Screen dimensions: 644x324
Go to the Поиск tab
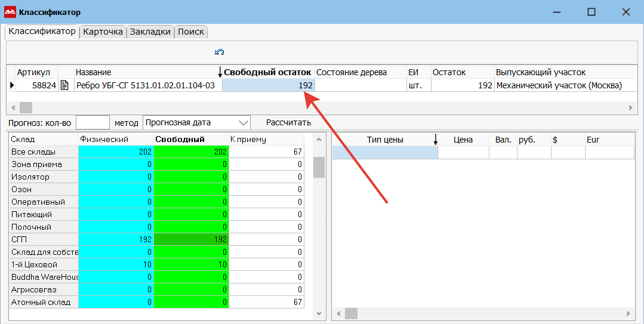pyautogui.click(x=191, y=32)
